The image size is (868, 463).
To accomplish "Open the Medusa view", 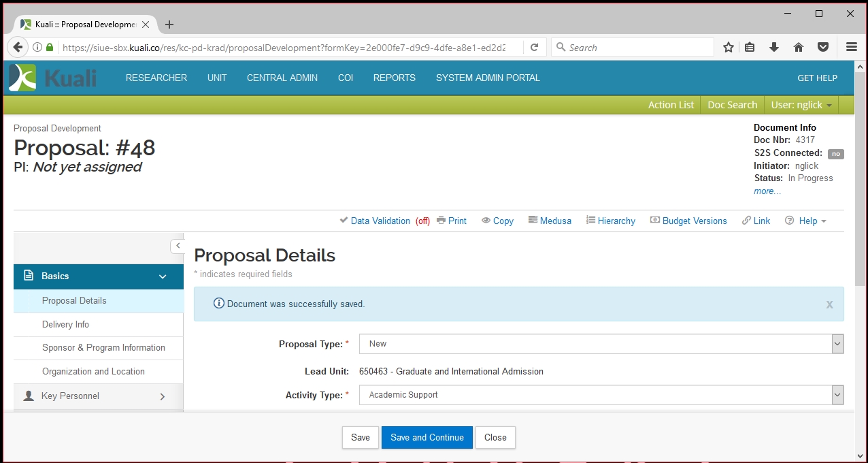I will point(550,221).
